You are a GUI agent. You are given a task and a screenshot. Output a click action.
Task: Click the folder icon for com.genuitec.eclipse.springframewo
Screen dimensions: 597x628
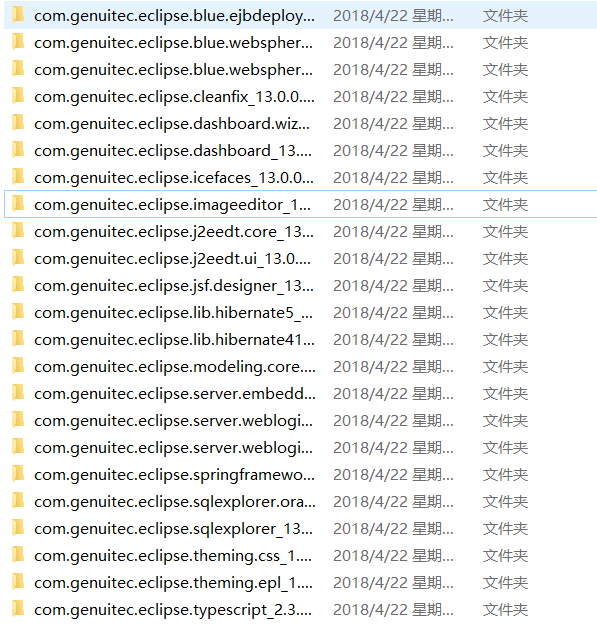point(18,474)
